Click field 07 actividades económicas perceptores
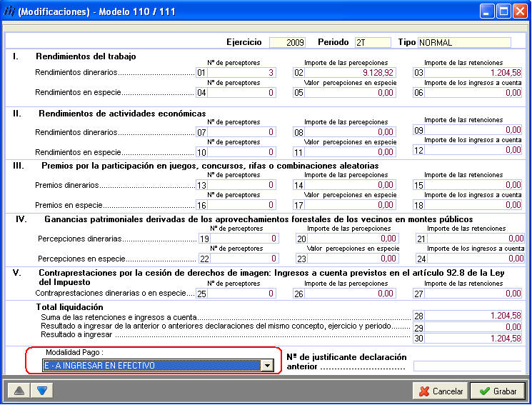Image resolution: width=532 pixels, height=405 pixels. tap(241, 131)
